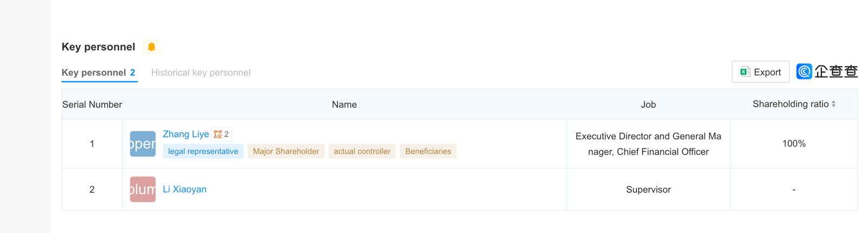Click the orange bell notification icon
Screen dimensions: 868x233
[x=151, y=47]
